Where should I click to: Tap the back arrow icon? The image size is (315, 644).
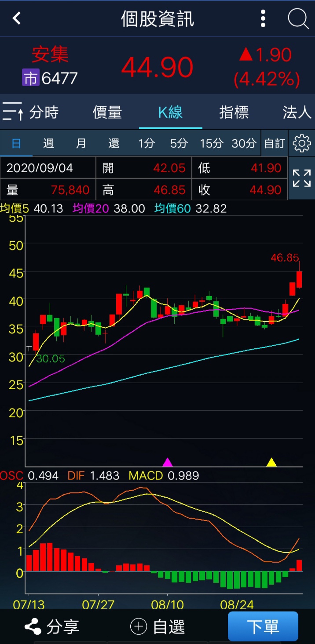click(17, 18)
